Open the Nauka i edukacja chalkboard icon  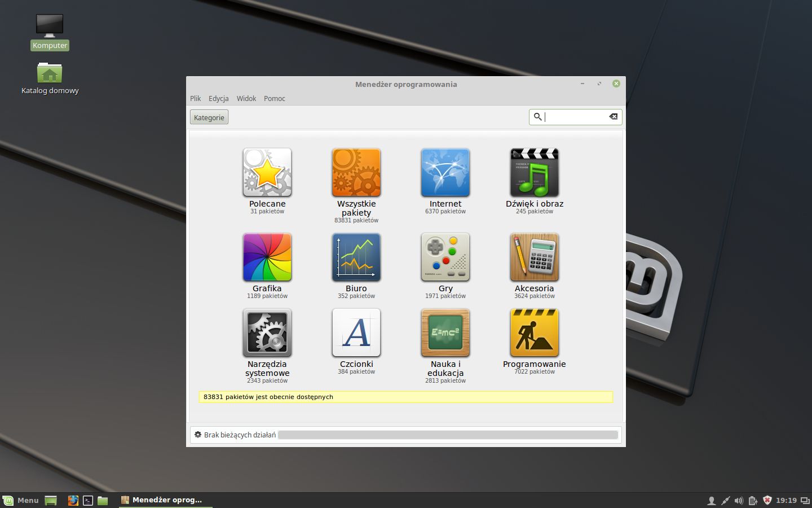tap(445, 332)
